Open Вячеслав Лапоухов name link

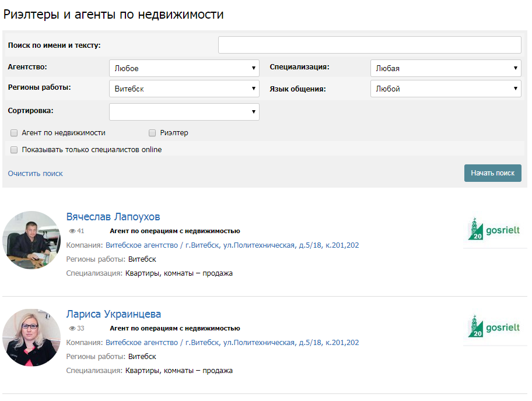[113, 217]
